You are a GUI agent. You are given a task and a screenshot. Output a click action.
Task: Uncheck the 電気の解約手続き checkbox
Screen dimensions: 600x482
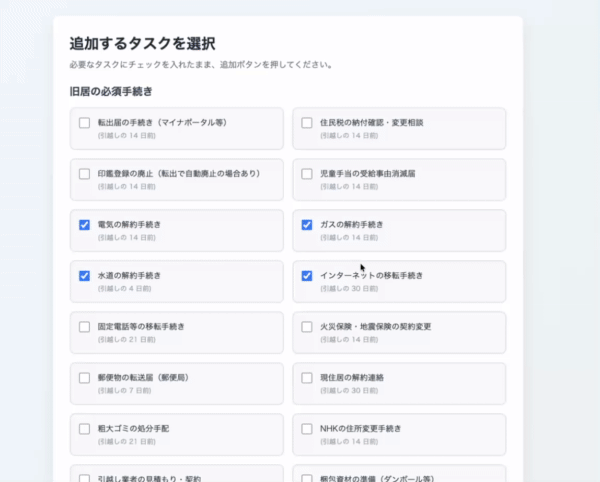(x=84, y=225)
